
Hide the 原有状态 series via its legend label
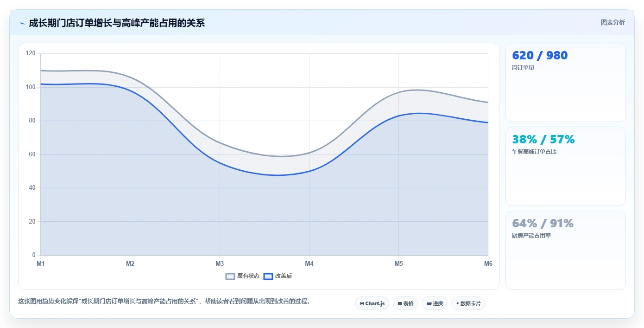click(248, 276)
